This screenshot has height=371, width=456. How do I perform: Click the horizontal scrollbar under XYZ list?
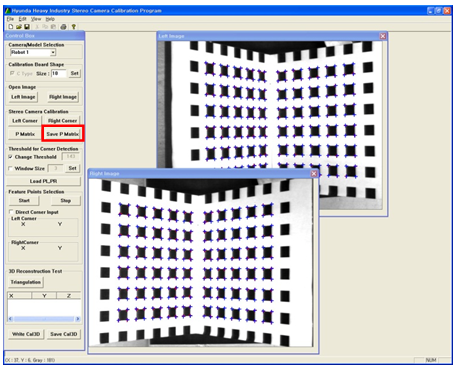tap(44, 319)
